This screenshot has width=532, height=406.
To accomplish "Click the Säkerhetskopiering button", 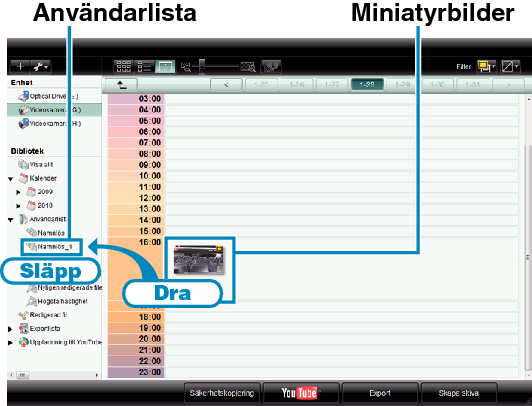I will point(222,393).
